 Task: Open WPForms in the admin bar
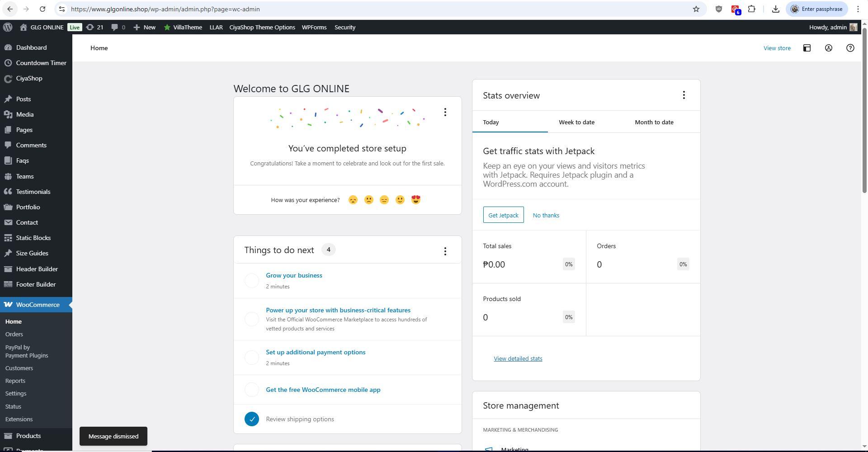pos(314,27)
